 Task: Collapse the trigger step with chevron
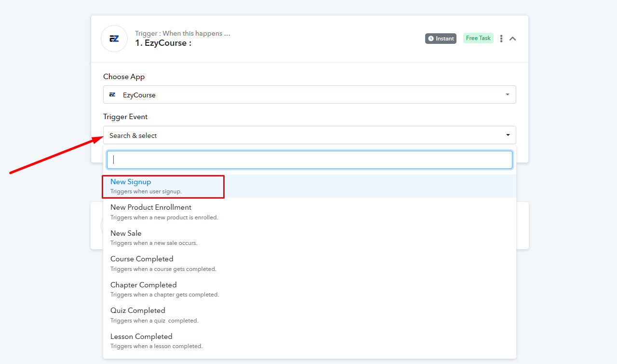(x=513, y=39)
